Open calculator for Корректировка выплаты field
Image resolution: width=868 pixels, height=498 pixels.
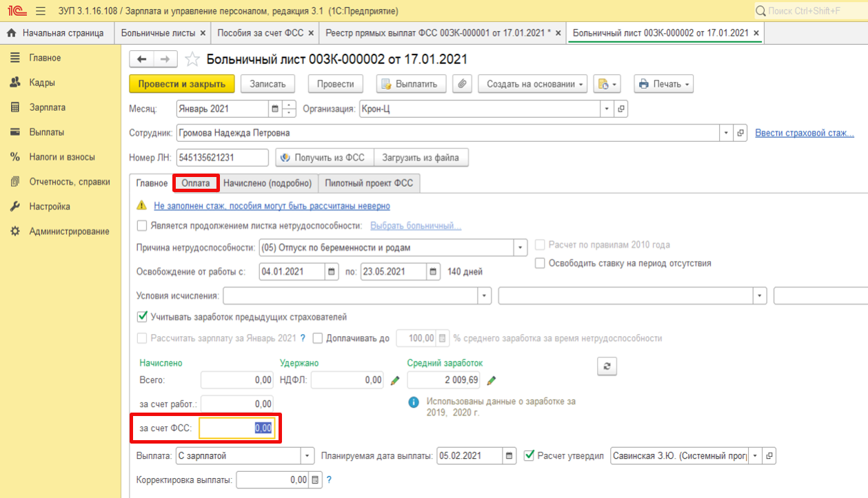tap(316, 480)
